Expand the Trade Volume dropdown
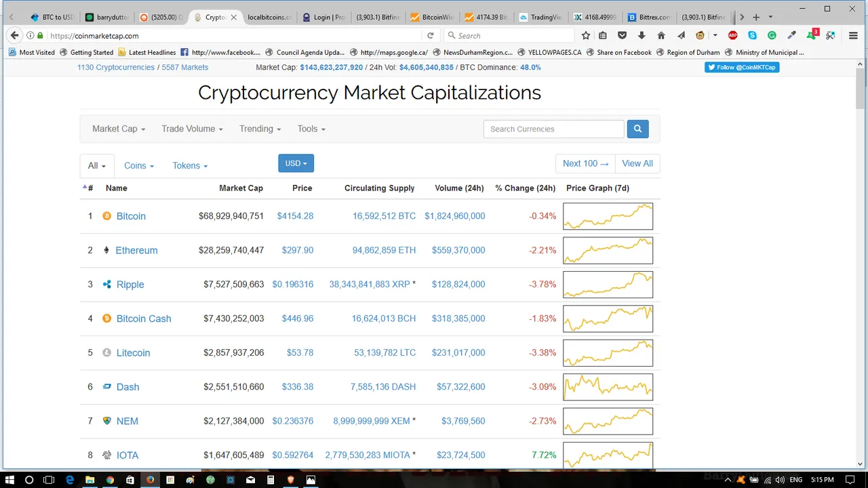 click(x=192, y=129)
